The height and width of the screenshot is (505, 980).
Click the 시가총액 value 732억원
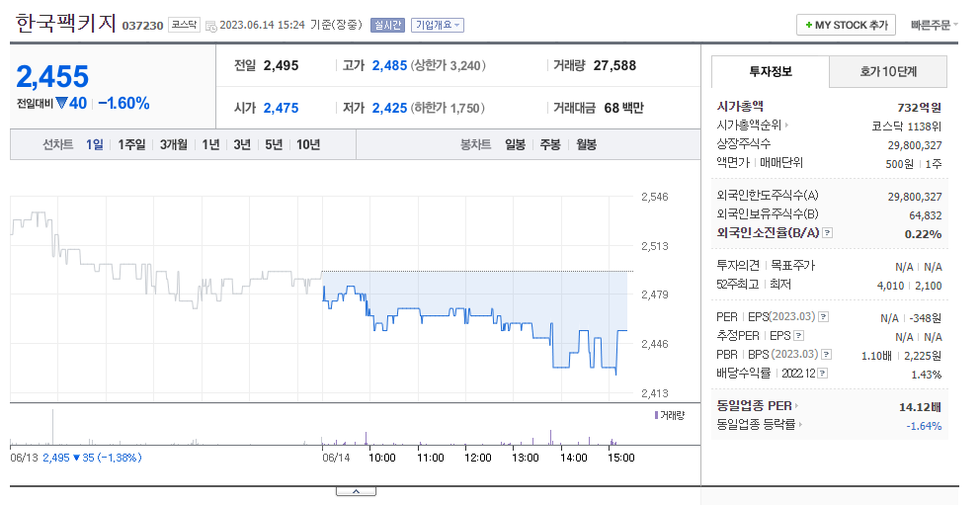click(x=920, y=108)
